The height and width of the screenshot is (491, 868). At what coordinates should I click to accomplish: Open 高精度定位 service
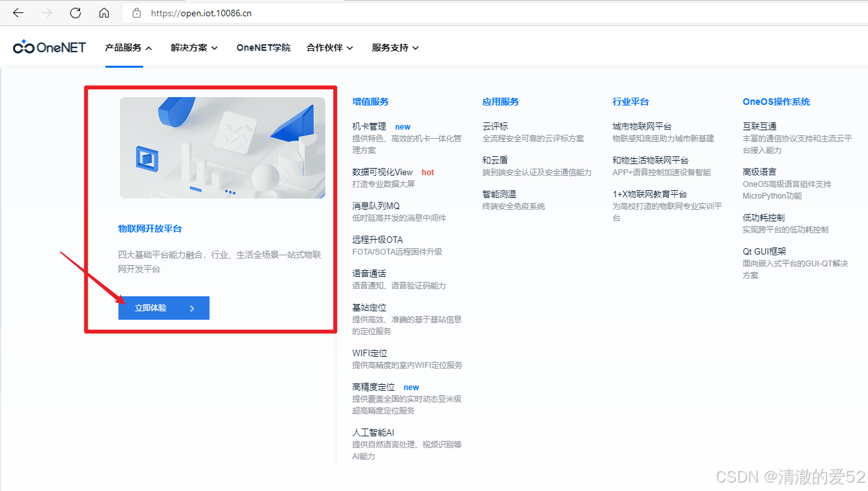373,387
